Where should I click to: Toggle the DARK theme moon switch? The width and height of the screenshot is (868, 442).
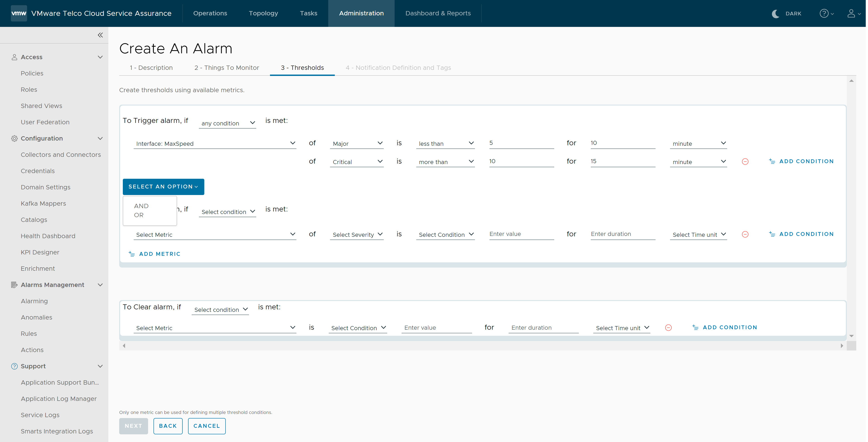tap(775, 14)
